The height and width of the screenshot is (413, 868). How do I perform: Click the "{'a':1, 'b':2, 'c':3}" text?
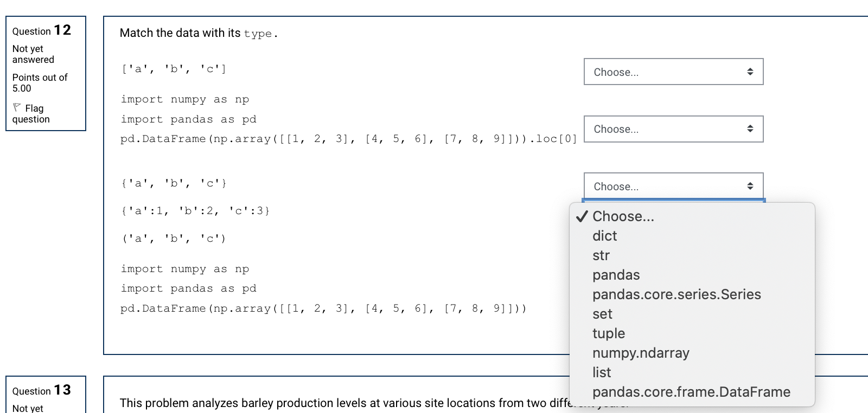pos(195,211)
